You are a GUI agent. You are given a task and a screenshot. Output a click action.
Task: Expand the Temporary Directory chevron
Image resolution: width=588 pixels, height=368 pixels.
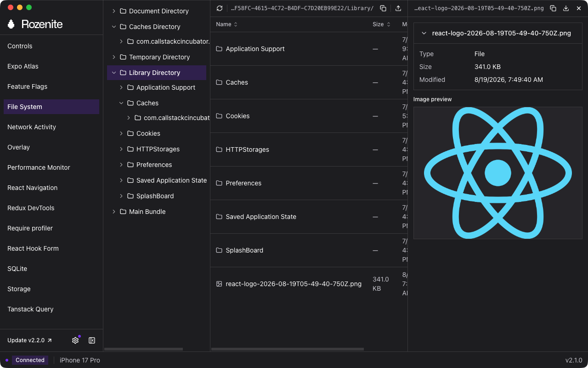pos(114,57)
